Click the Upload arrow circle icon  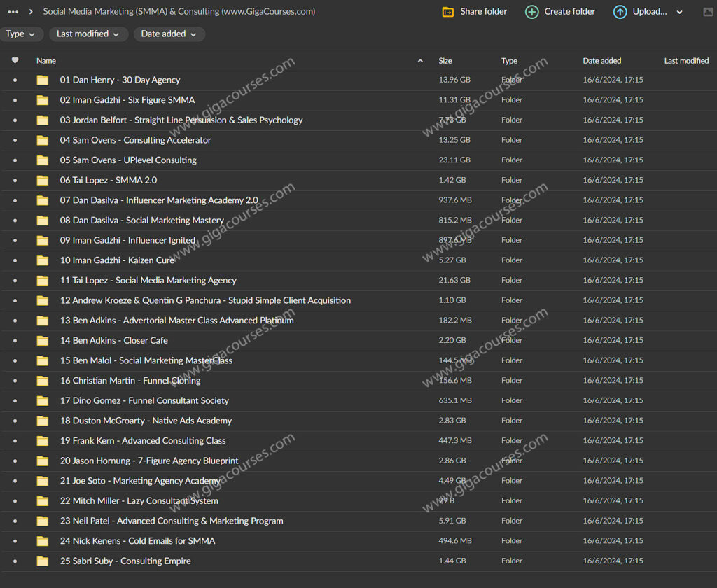tap(620, 12)
